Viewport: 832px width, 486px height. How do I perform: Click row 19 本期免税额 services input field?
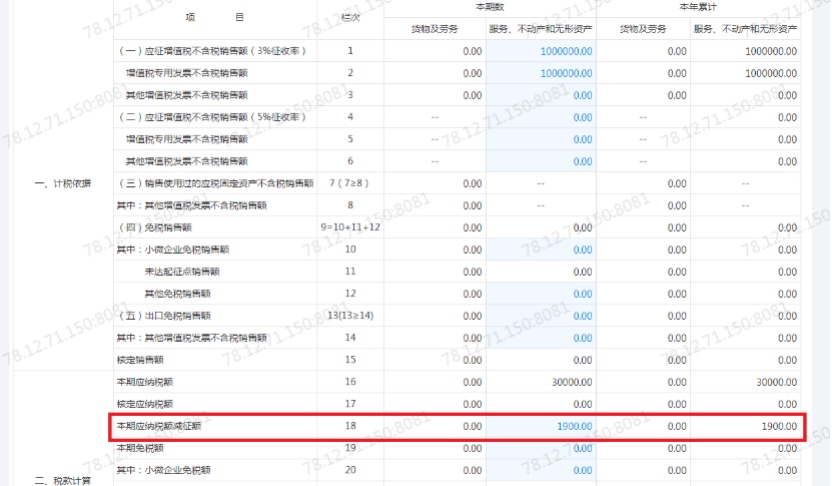click(x=541, y=448)
